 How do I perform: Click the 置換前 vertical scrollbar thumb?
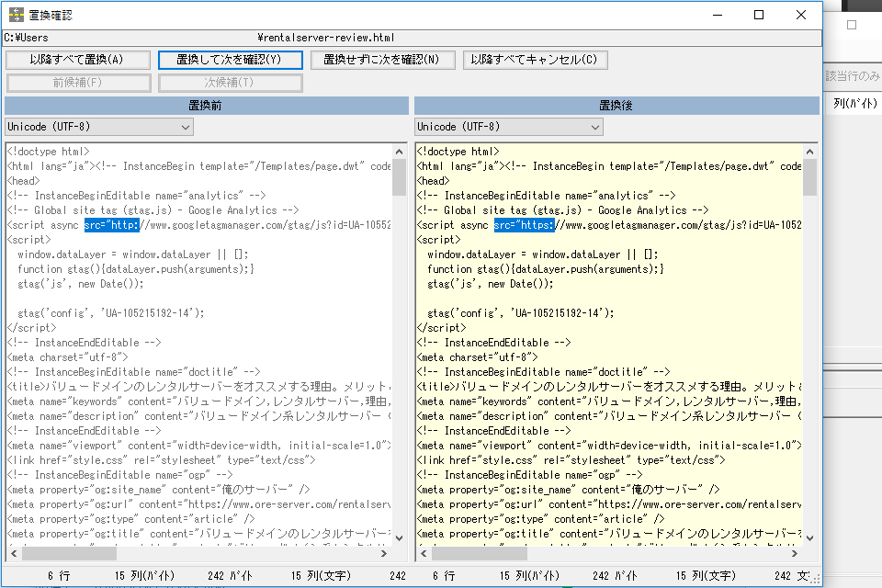pos(400,177)
